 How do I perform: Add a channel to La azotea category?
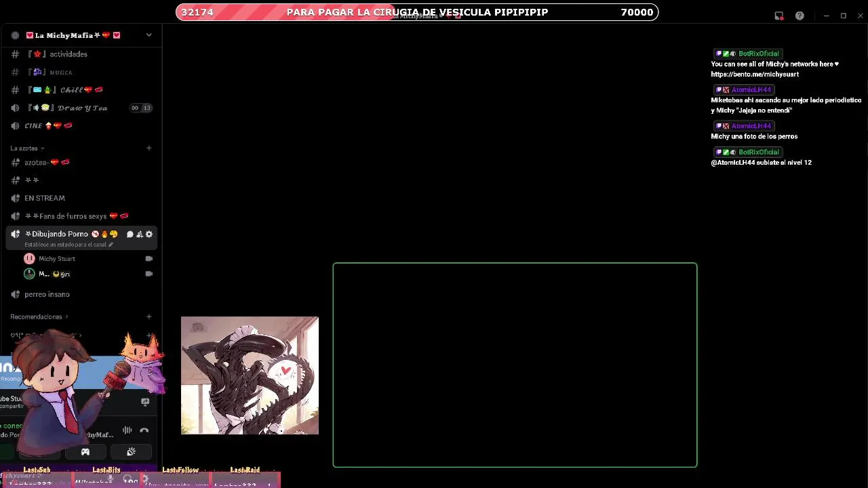149,148
